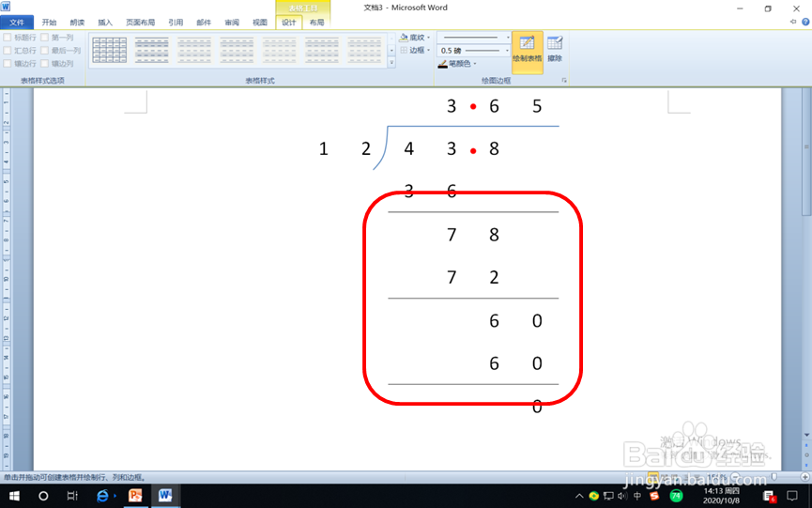Click the Shading (底纹) paint bucket icon

click(x=404, y=38)
